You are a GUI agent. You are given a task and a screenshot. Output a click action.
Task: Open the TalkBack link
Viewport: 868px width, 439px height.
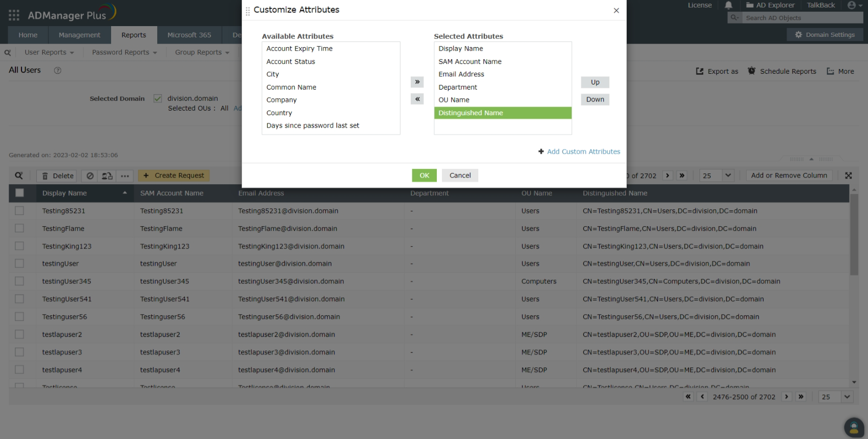[x=821, y=5]
